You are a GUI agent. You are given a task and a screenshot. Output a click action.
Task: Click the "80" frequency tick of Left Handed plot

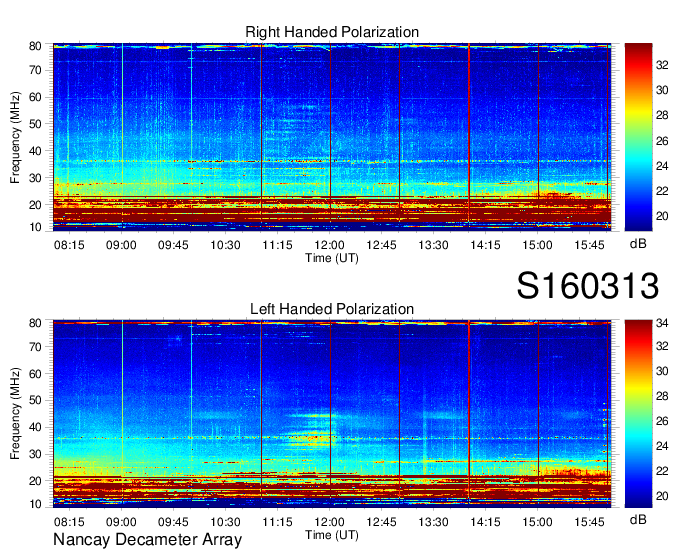pos(35,323)
